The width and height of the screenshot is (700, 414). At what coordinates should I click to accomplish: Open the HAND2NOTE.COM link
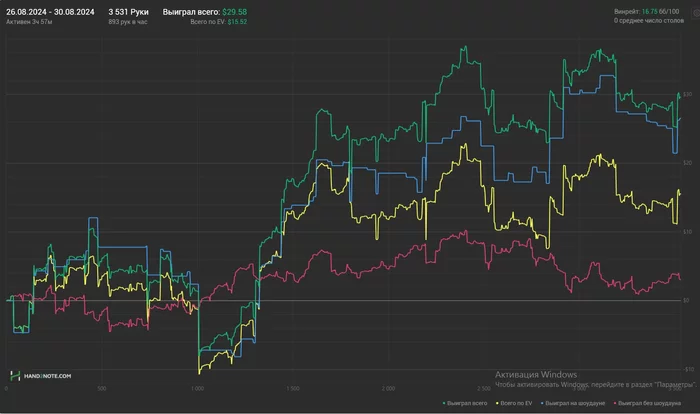46,376
